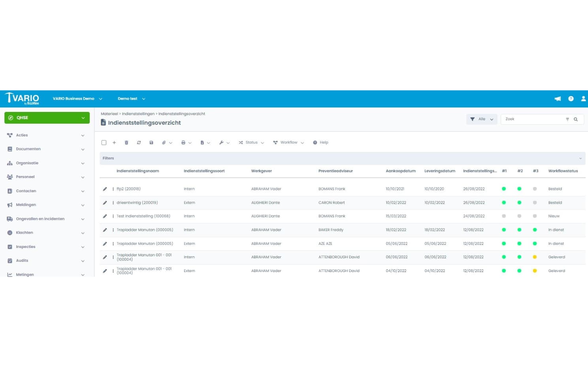The image size is (588, 367).
Task: Tick the select-all checkbox in toolbar
Action: pyautogui.click(x=104, y=143)
